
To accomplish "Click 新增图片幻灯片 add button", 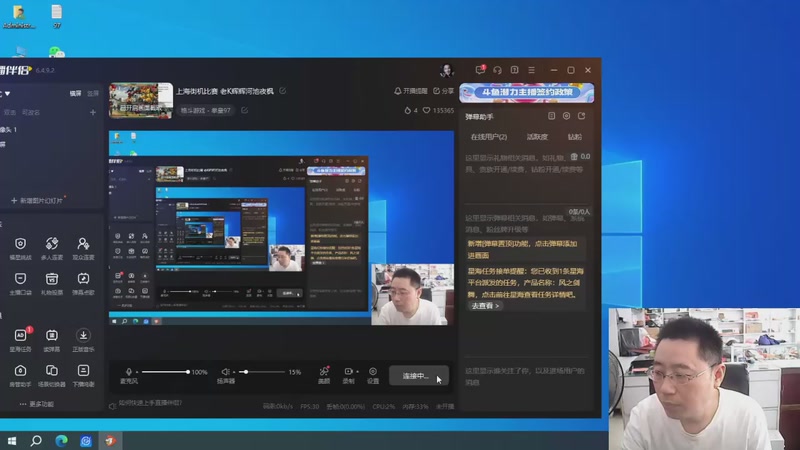I will (37, 201).
